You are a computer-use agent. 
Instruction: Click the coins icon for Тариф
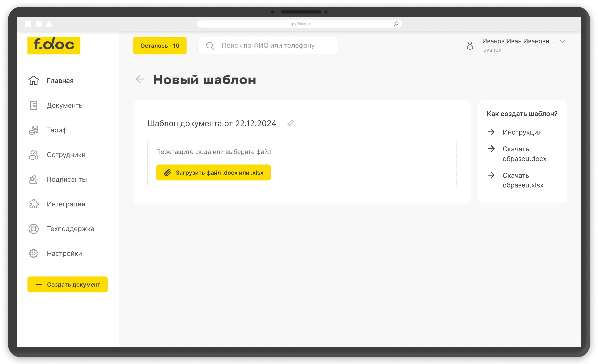34,130
